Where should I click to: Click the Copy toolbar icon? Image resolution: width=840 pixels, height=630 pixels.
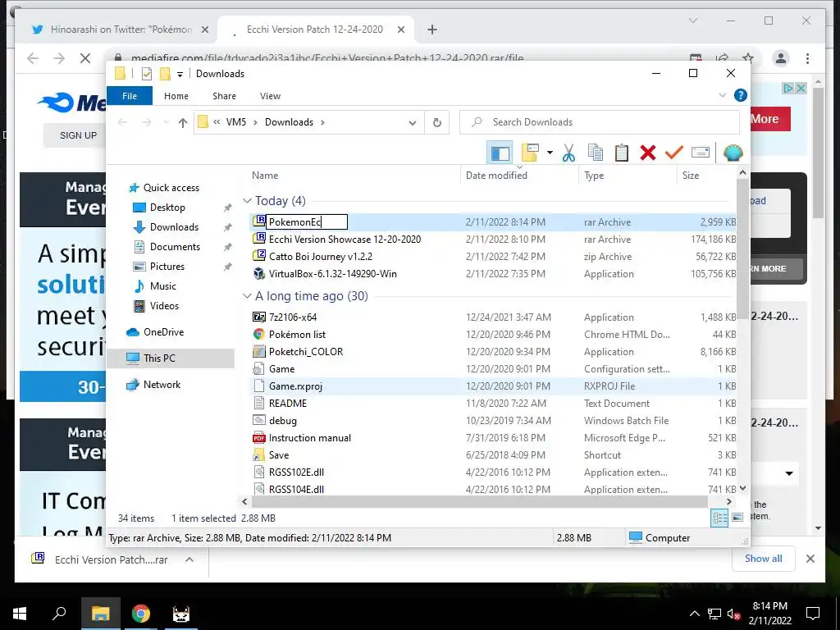596,153
